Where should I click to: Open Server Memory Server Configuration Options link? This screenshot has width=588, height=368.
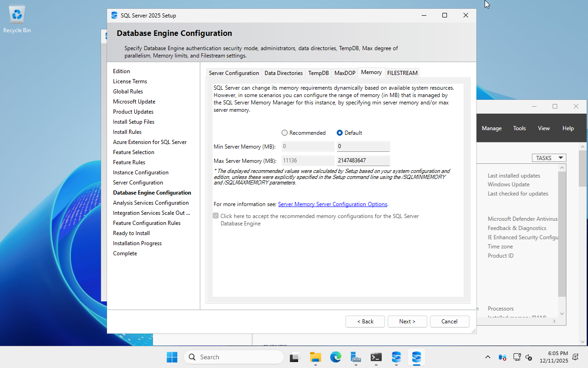333,204
